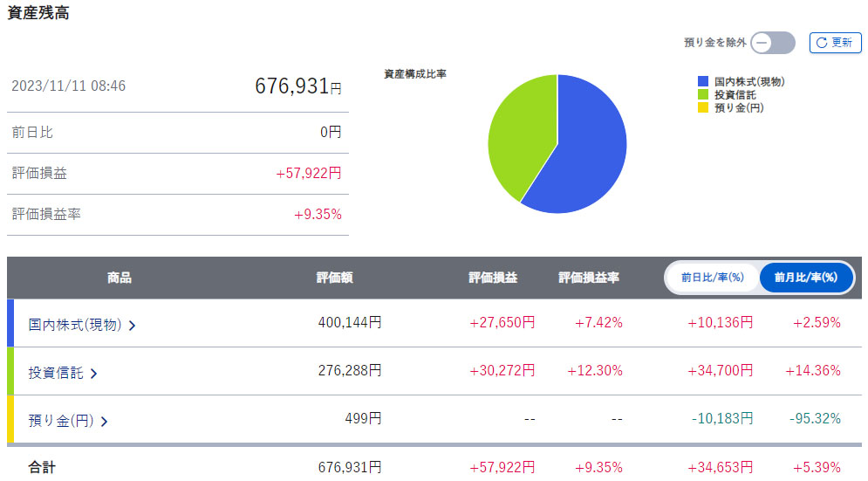Click the 商品 column header

(x=120, y=278)
